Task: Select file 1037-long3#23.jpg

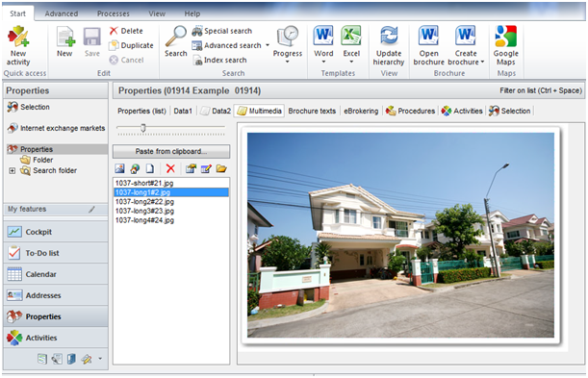Action: coord(171,211)
